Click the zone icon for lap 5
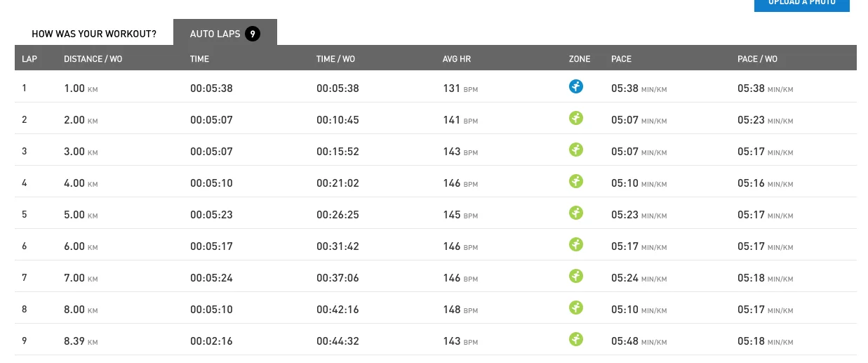Image resolution: width=868 pixels, height=363 pixels. (576, 213)
